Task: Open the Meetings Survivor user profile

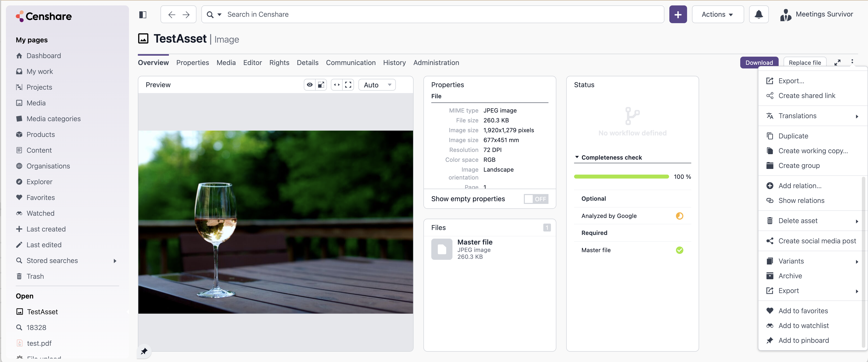Action: pyautogui.click(x=817, y=15)
